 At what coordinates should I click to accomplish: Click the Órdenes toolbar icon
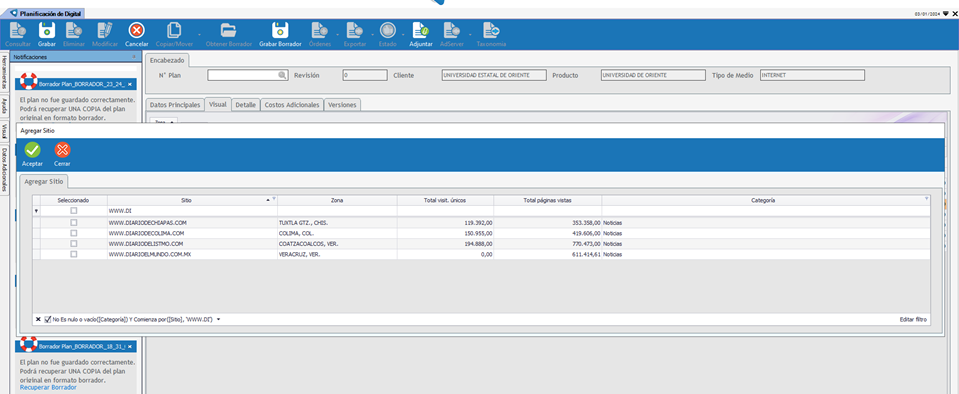coord(320,30)
